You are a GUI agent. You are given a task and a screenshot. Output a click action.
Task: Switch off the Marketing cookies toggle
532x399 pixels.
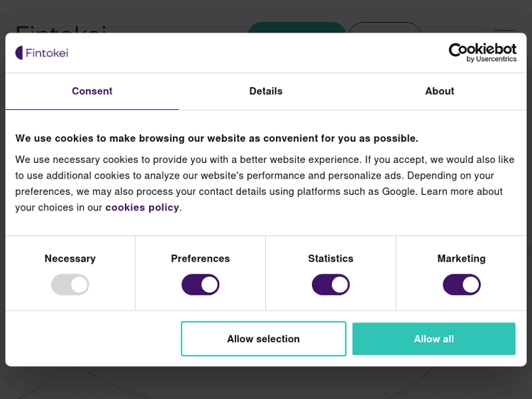pos(462,285)
